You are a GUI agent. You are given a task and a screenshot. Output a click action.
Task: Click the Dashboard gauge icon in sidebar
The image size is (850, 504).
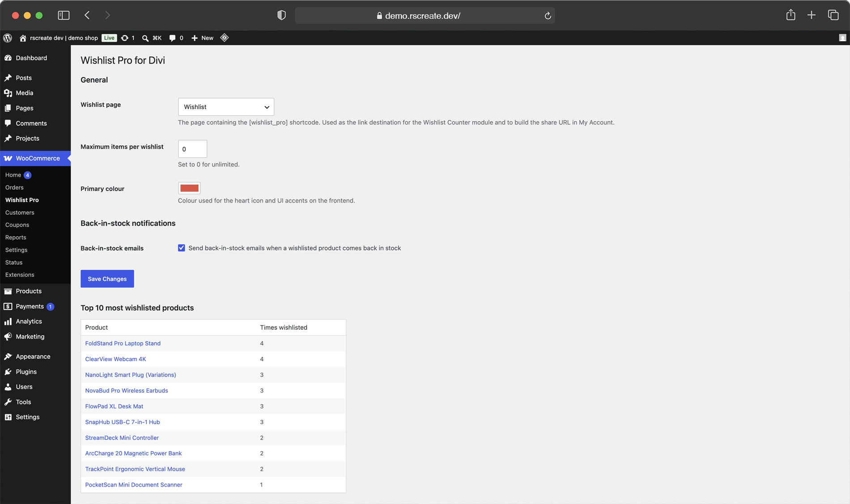click(x=8, y=58)
